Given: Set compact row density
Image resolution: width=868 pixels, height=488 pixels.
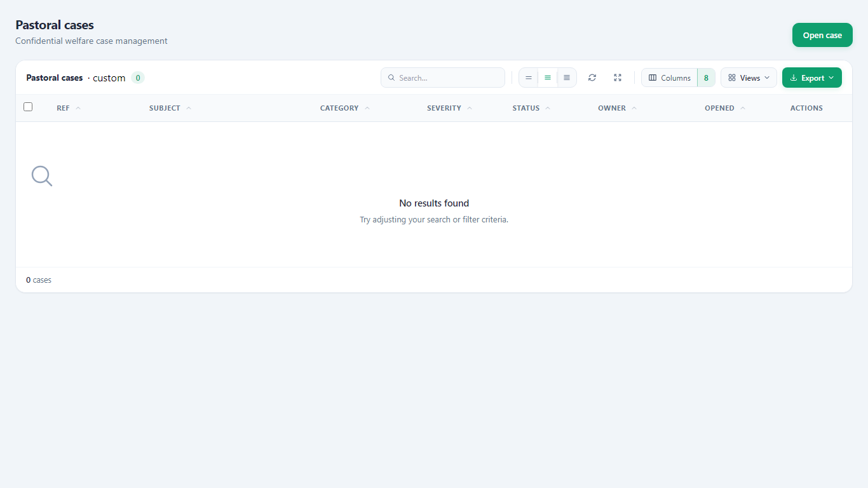Looking at the screenshot, I should pyautogui.click(x=529, y=78).
